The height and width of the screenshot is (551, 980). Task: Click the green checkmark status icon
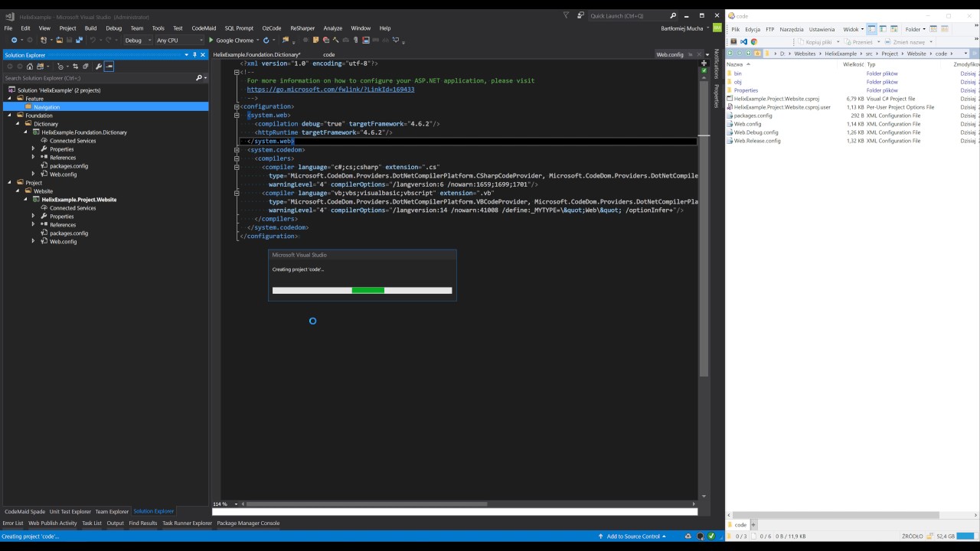pos(711,536)
